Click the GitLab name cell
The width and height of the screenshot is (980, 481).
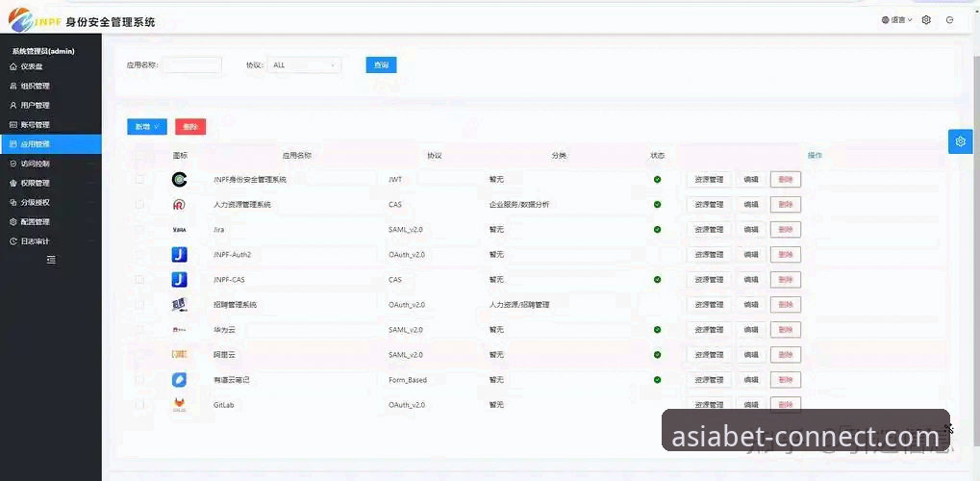click(223, 405)
